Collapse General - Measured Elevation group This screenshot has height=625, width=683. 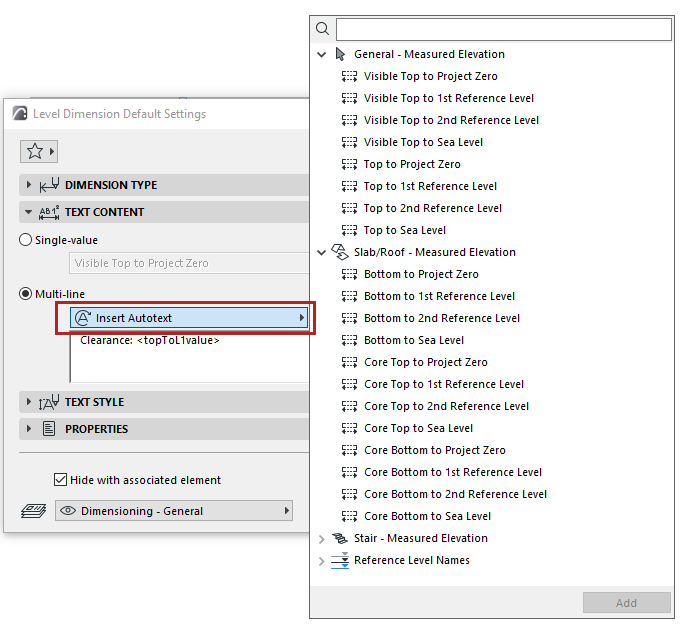coord(321,54)
